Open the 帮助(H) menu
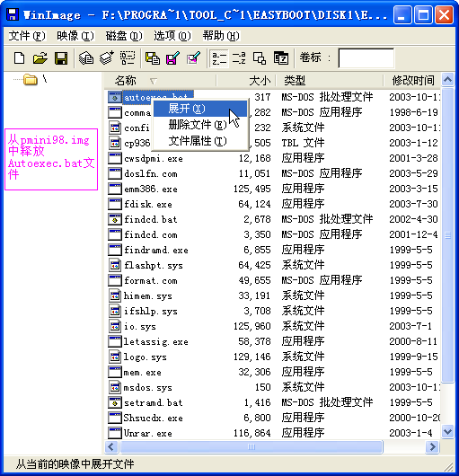This screenshot has width=459, height=476. [x=221, y=36]
